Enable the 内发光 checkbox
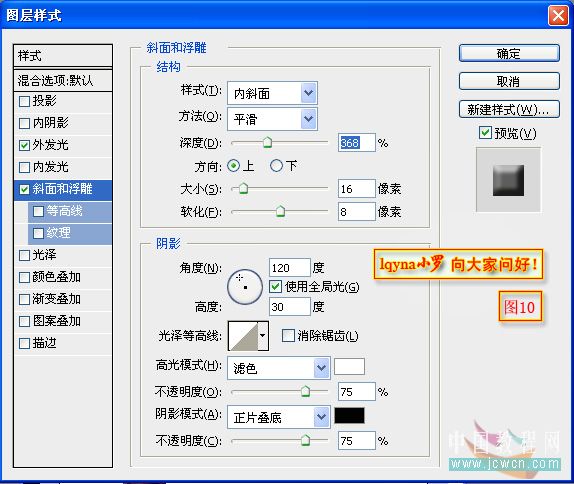Viewport: 574px width, 484px height. [24, 167]
